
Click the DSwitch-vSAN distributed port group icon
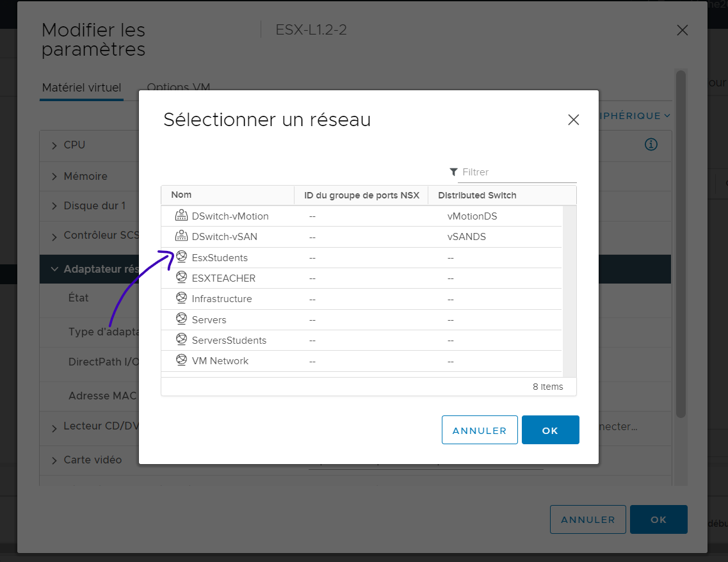pos(181,236)
